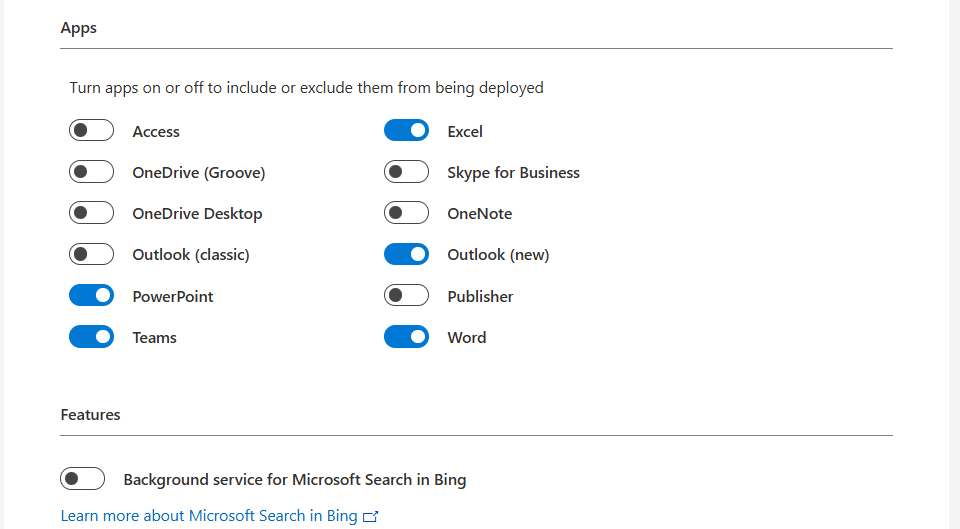
Task: Enable Skype for Business toggle
Action: coord(406,172)
